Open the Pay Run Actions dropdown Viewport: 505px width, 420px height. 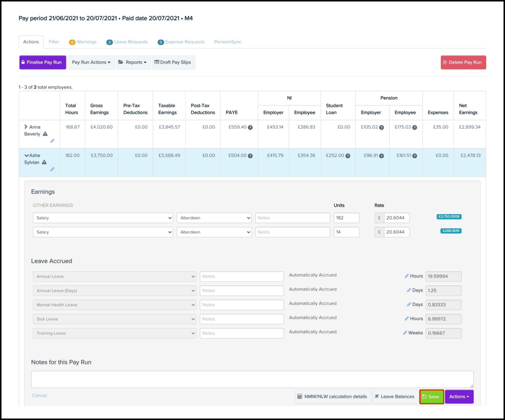coord(91,62)
